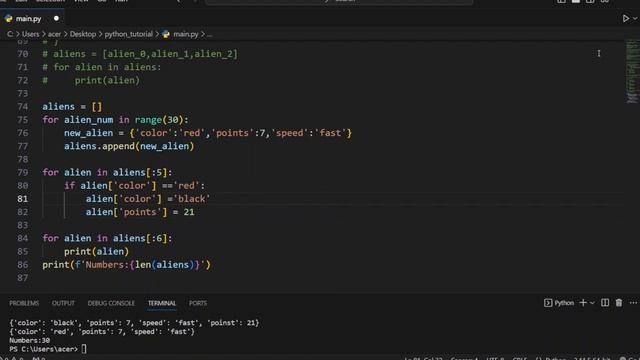Click the commented '# for alien in aliens:' line
The height and width of the screenshot is (360, 640).
(x=102, y=67)
